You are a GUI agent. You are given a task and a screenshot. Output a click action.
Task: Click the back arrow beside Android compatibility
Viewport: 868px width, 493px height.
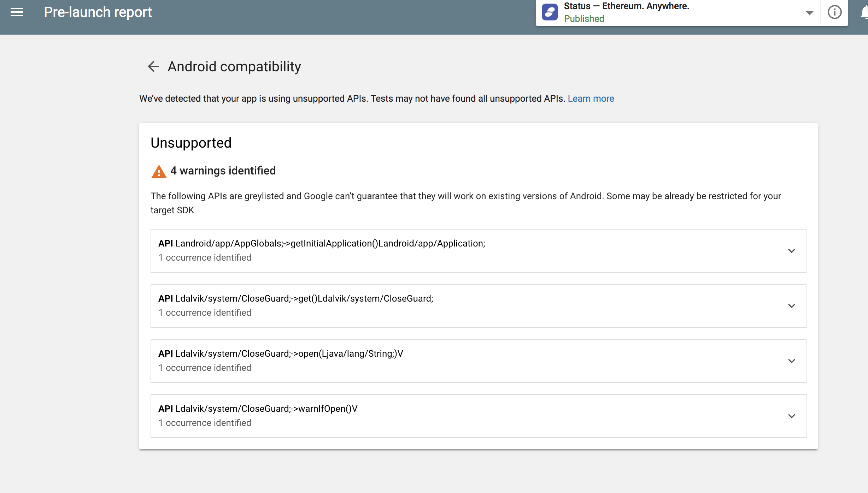pos(153,66)
